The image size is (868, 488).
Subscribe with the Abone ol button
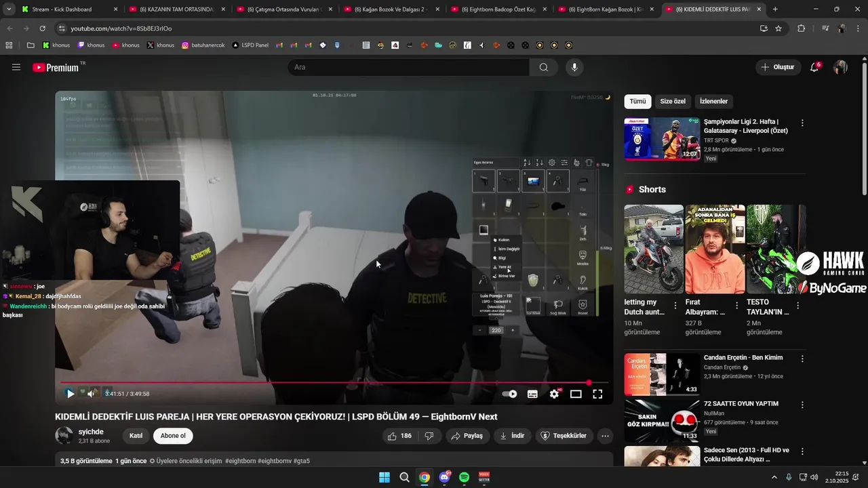(173, 436)
